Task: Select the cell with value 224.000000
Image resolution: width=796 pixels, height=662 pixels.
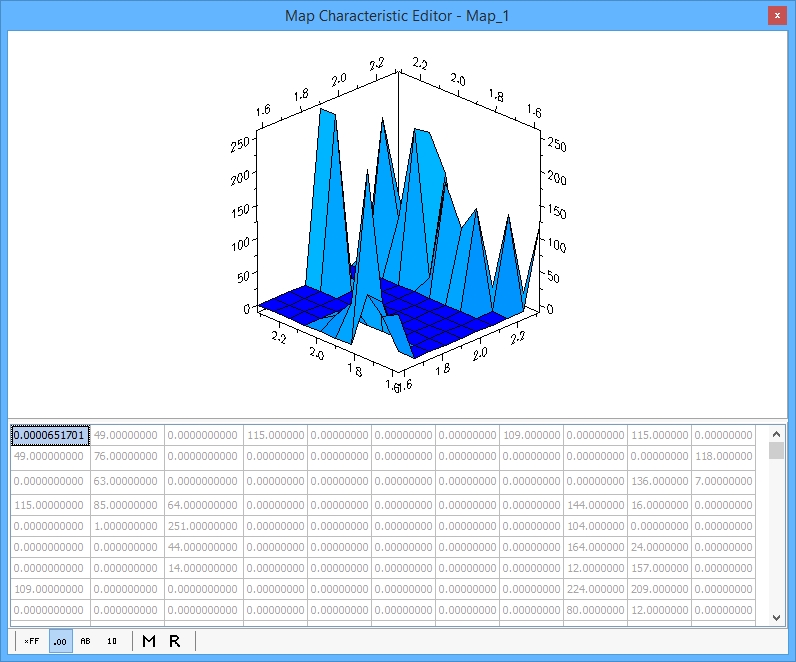Action: [x=595, y=588]
